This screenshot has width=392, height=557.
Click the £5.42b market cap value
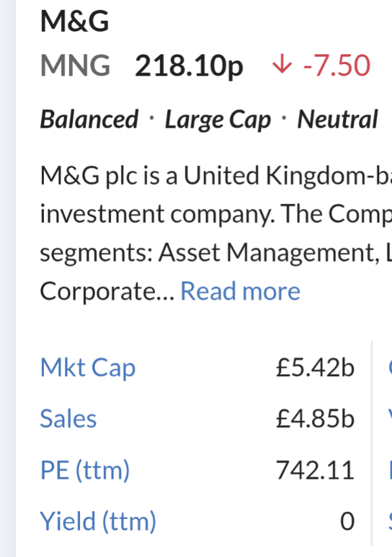click(315, 367)
